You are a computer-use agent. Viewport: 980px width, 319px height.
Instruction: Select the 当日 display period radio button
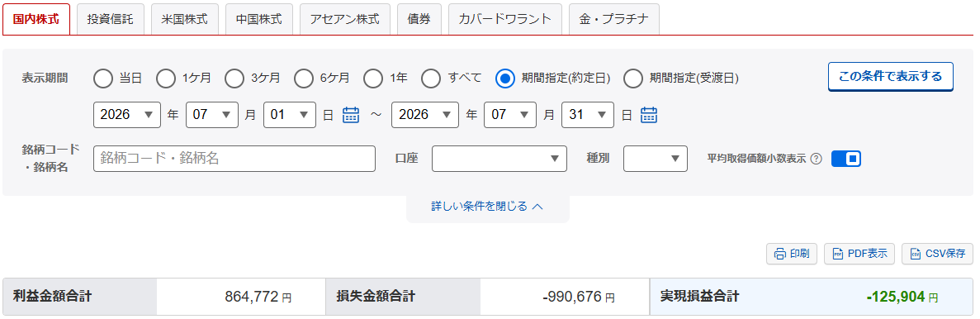(x=102, y=79)
